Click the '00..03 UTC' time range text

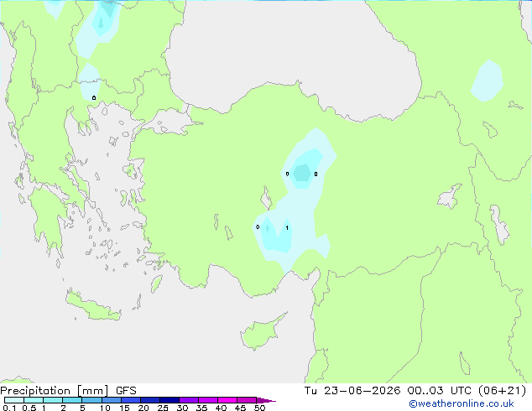(x=440, y=391)
